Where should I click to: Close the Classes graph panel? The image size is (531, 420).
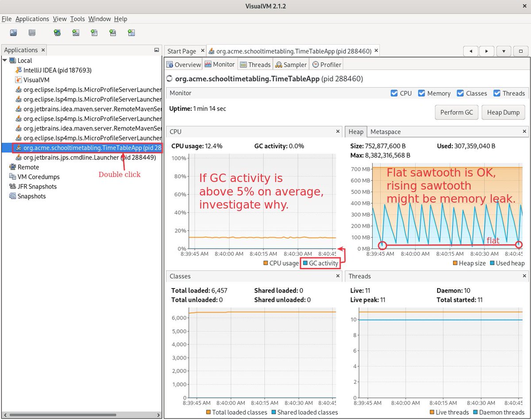(x=338, y=276)
